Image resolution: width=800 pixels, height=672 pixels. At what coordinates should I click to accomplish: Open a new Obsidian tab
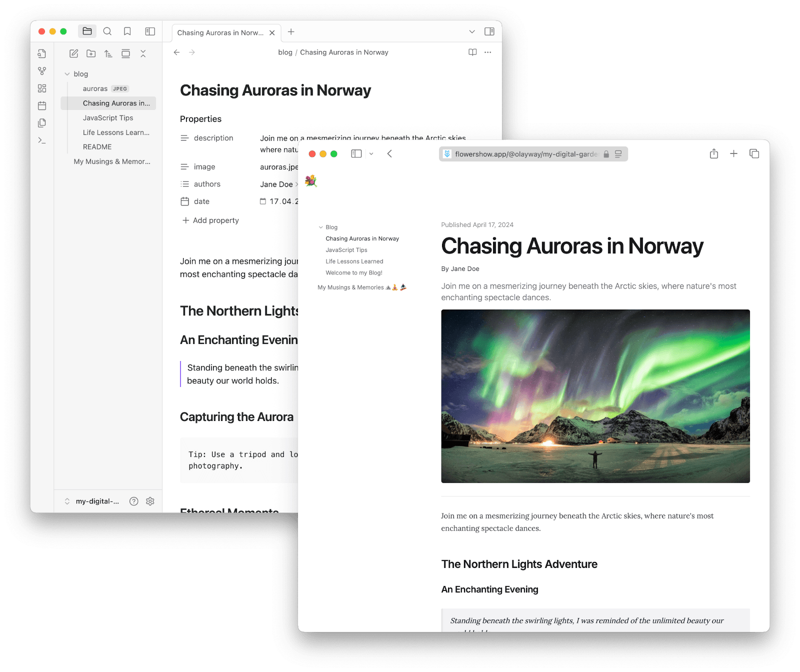[x=291, y=32]
